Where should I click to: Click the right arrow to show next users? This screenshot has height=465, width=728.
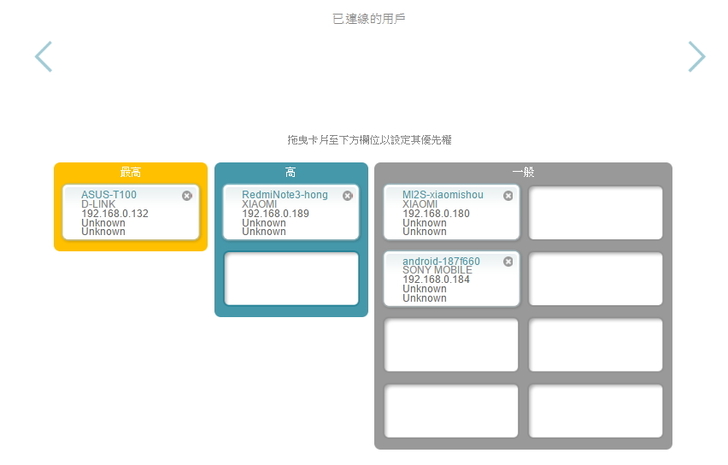pos(696,57)
